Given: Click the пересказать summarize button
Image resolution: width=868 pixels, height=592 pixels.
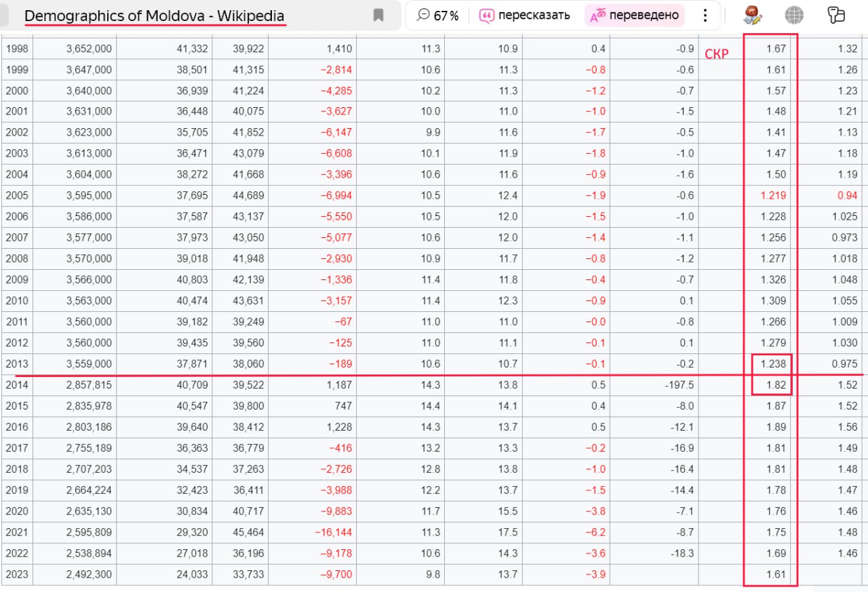Looking at the screenshot, I should (x=525, y=16).
